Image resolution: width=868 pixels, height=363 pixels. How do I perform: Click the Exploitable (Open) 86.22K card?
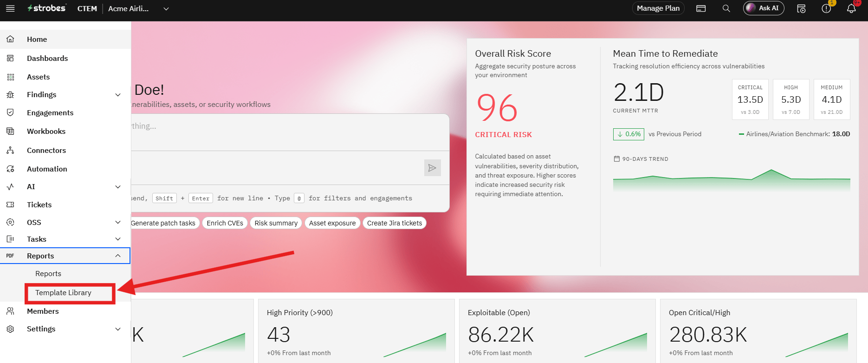[x=557, y=331]
